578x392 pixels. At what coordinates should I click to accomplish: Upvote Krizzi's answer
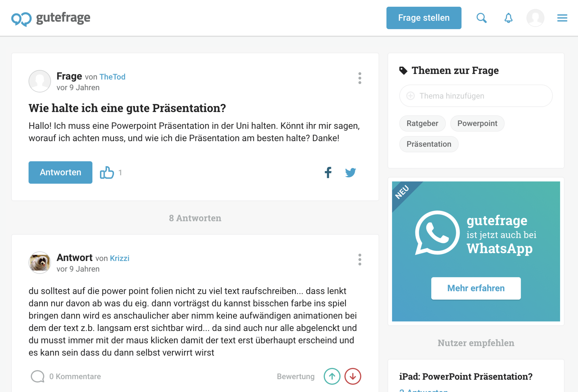coord(332,376)
